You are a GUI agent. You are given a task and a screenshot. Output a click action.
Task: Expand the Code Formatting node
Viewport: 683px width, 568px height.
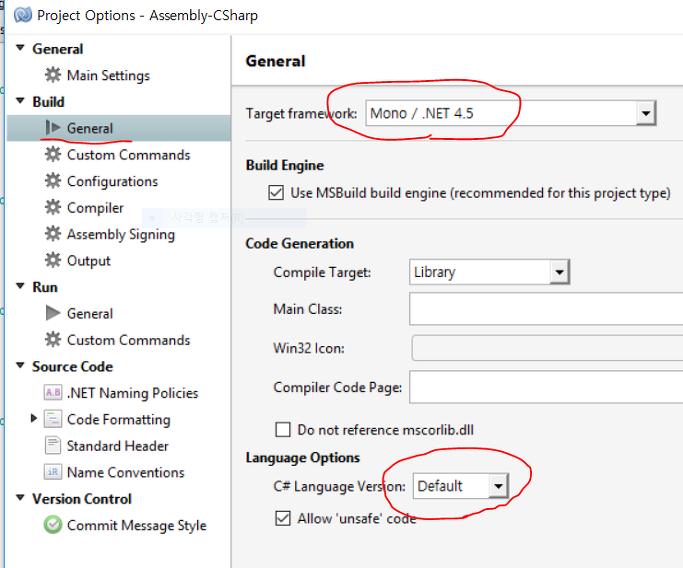point(34,419)
